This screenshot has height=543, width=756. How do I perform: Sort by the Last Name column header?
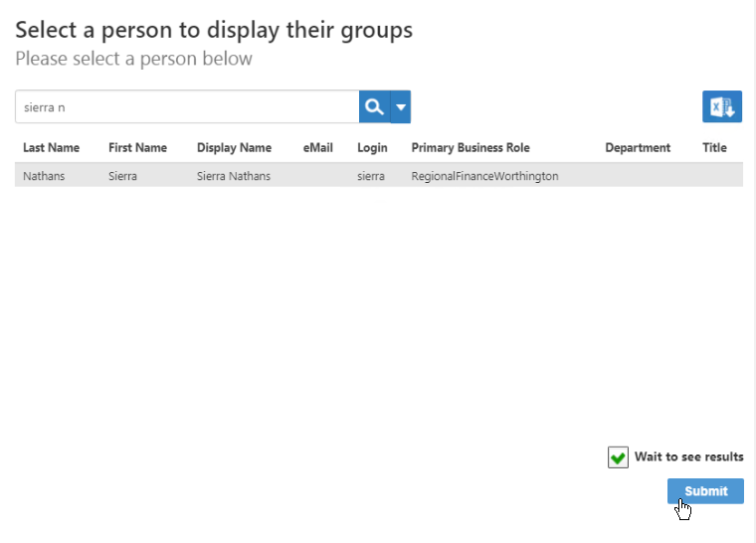tap(51, 148)
